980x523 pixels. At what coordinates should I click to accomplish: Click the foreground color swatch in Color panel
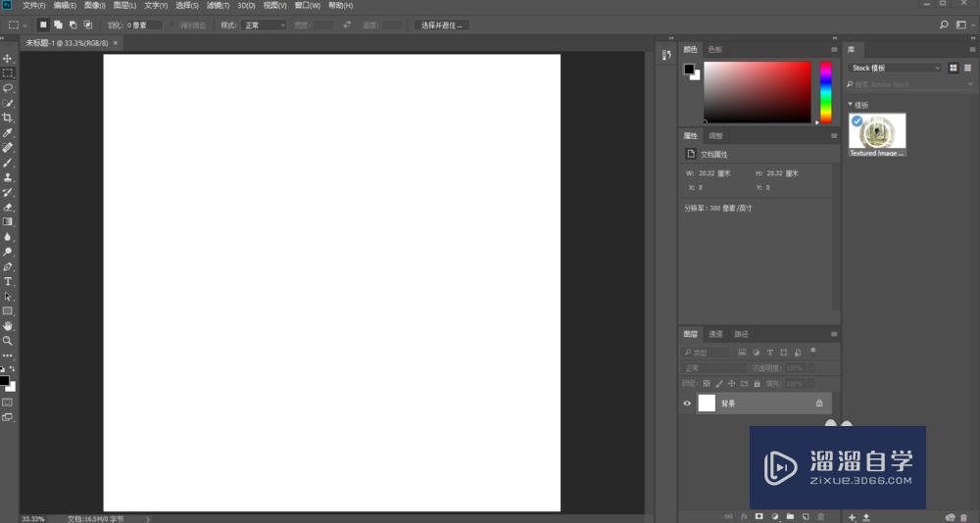(689, 69)
